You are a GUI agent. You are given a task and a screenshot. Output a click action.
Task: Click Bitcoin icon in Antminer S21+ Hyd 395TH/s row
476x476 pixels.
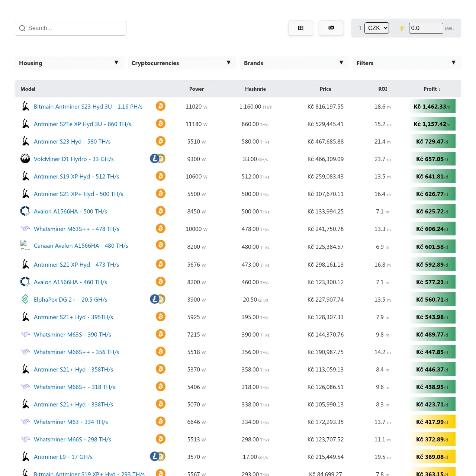pyautogui.click(x=161, y=317)
